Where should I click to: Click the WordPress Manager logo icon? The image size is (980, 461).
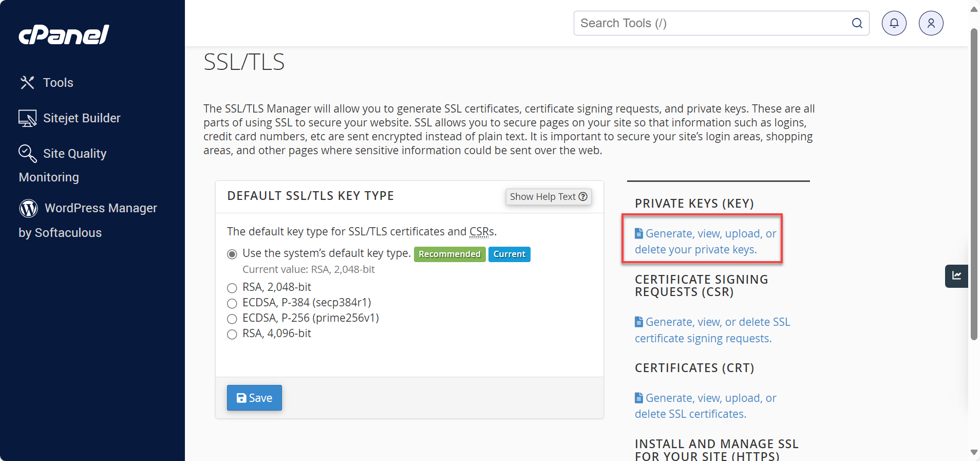coord(29,208)
